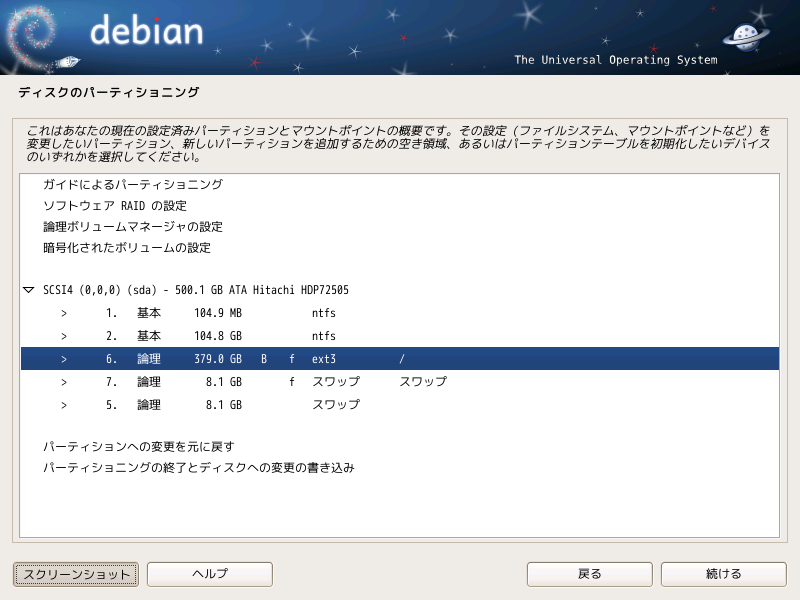The height and width of the screenshot is (600, 800).
Task: Click the arrow beside partition 1
Action: tap(64, 313)
